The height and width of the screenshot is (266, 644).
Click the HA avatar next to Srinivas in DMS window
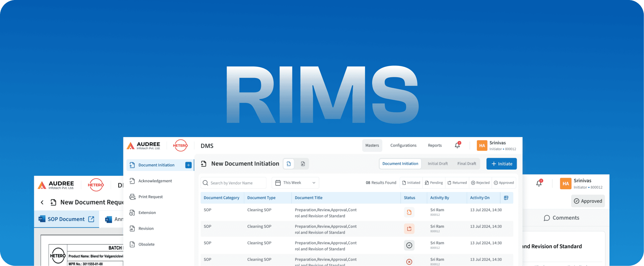coord(482,146)
